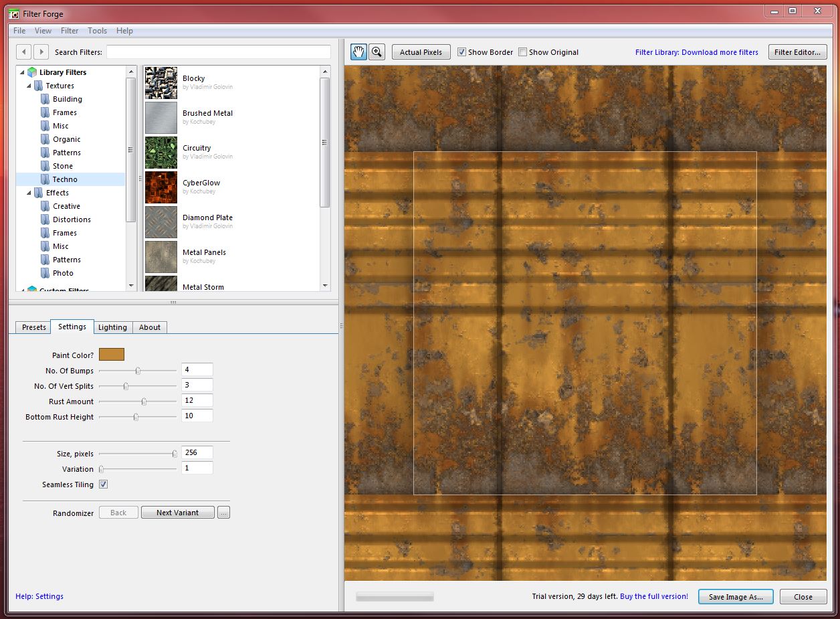Enable the Show Original checkbox
Screen dimensions: 840x619
pos(522,52)
